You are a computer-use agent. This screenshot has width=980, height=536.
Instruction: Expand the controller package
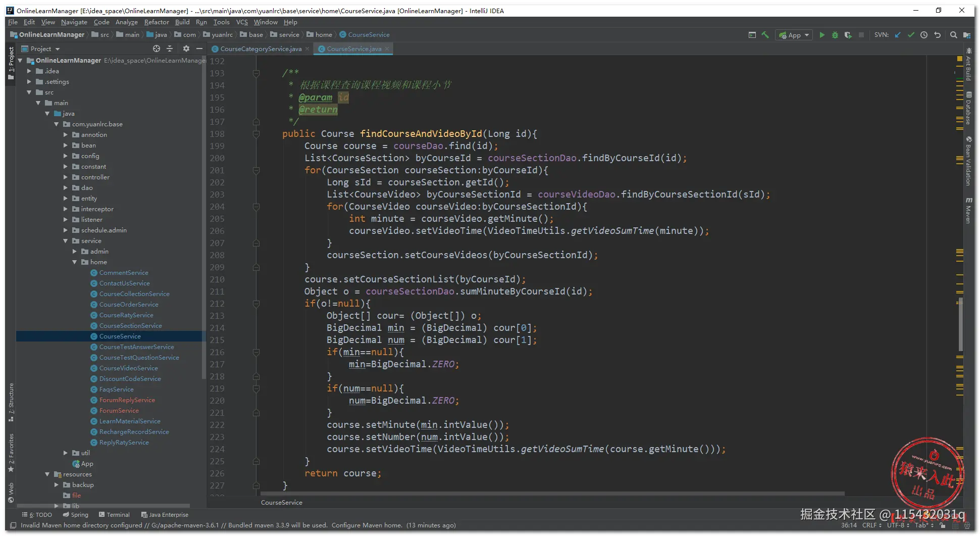(x=66, y=177)
